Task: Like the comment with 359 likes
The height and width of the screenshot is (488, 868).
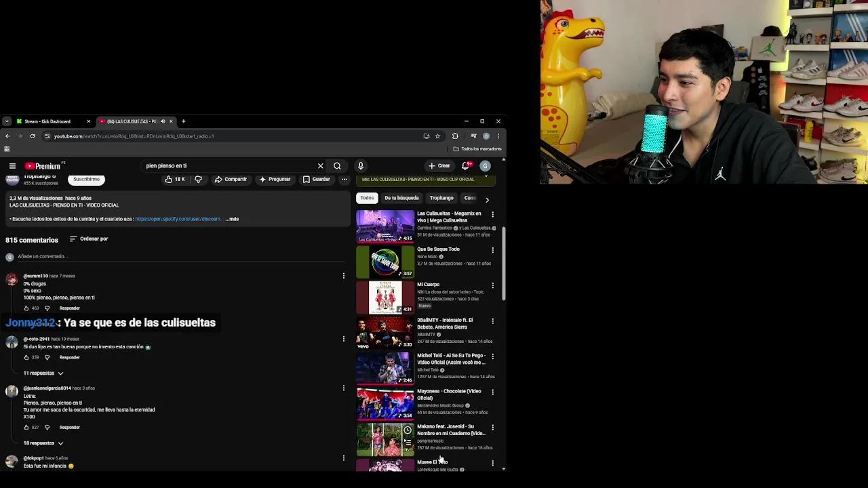Action: 26,357
